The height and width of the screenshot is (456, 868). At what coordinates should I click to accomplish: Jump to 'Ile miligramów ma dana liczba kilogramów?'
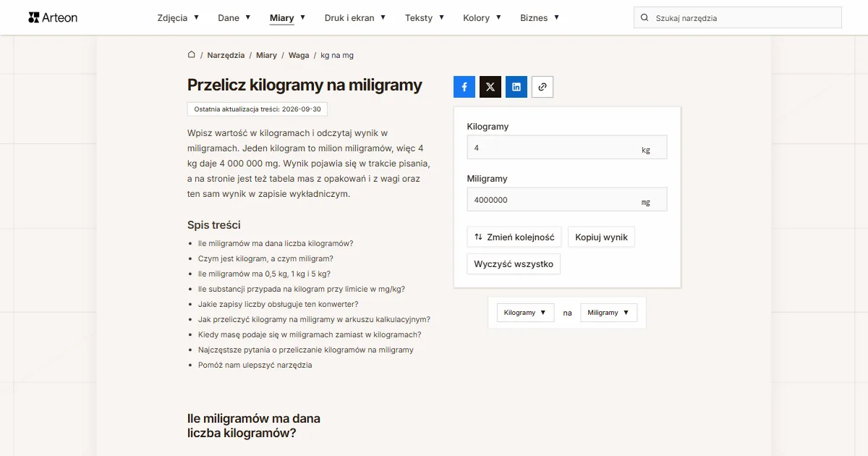[x=276, y=243]
